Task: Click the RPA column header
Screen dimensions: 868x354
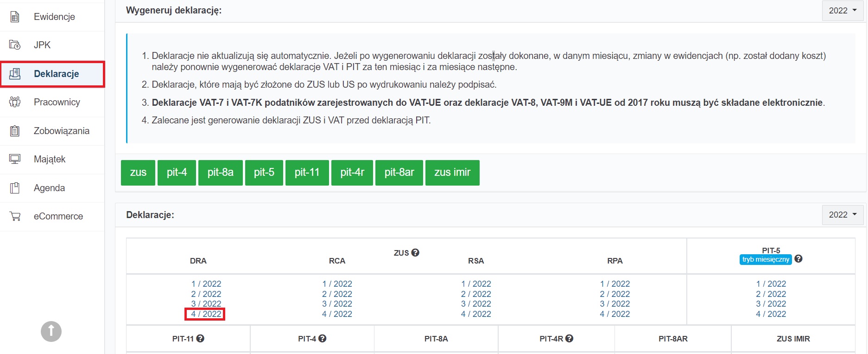Action: (615, 261)
